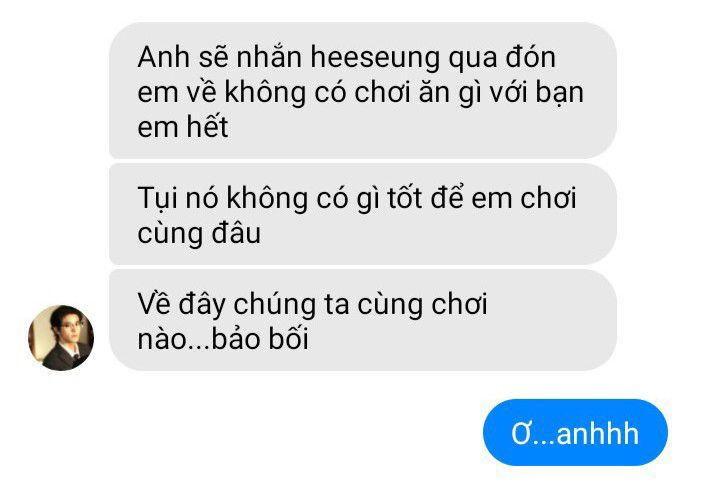The height and width of the screenshot is (489, 720).
Task: Click 'nào...' in the third gray bubble
Action: click(174, 340)
